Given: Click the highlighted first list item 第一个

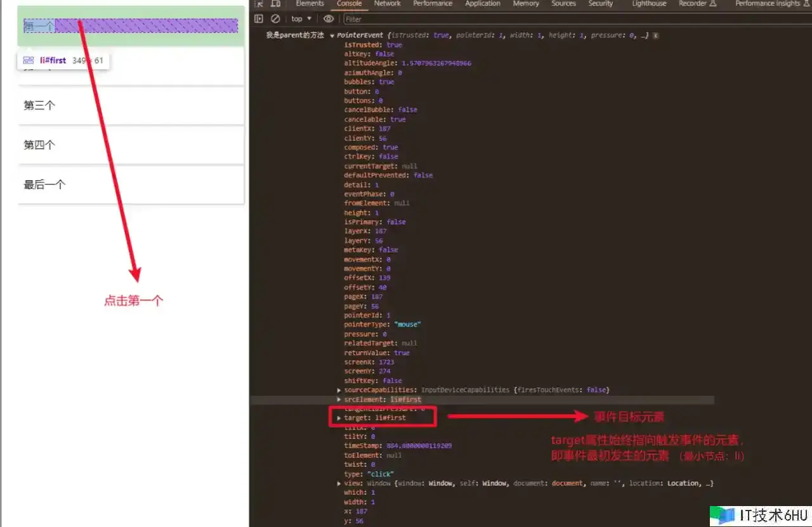Looking at the screenshot, I should pos(131,26).
